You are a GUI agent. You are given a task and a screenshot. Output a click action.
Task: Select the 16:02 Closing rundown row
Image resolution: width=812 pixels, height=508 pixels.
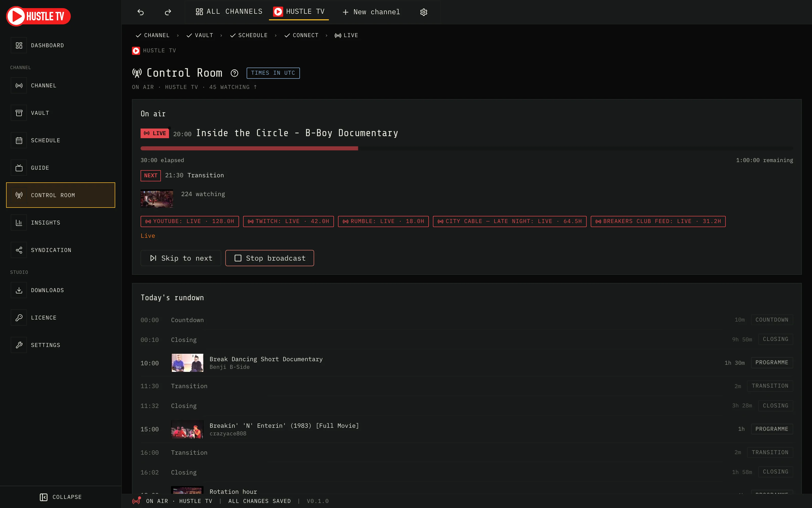[467, 472]
